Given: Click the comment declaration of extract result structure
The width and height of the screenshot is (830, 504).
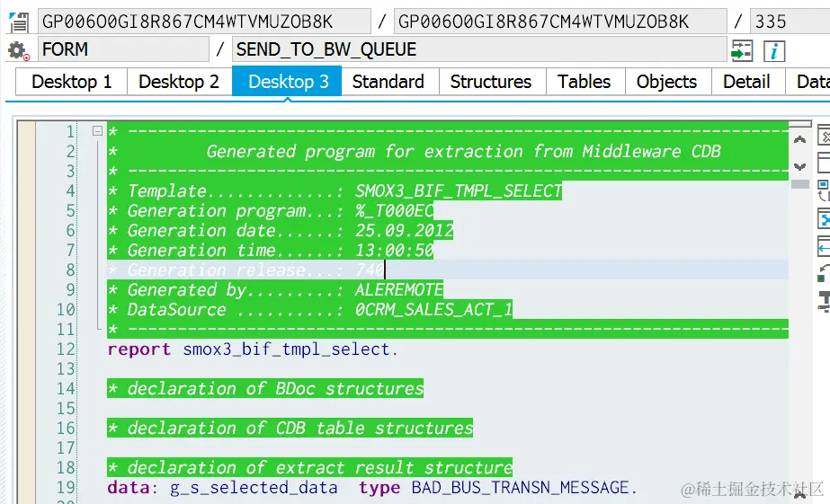Looking at the screenshot, I should [309, 467].
